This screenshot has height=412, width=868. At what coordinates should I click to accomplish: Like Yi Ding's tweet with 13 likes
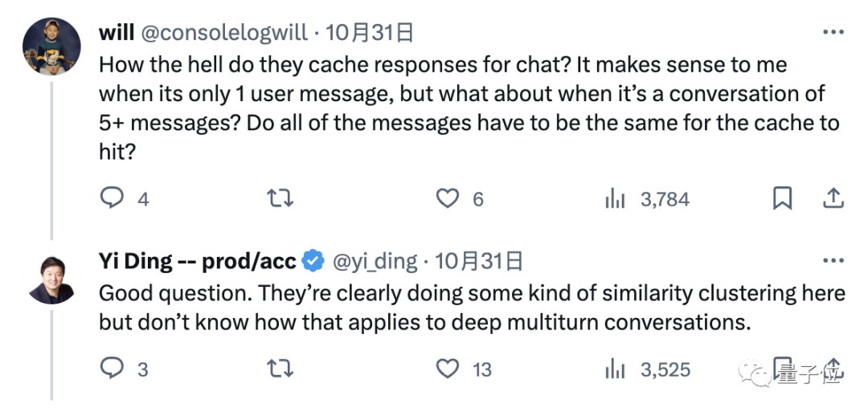[447, 369]
